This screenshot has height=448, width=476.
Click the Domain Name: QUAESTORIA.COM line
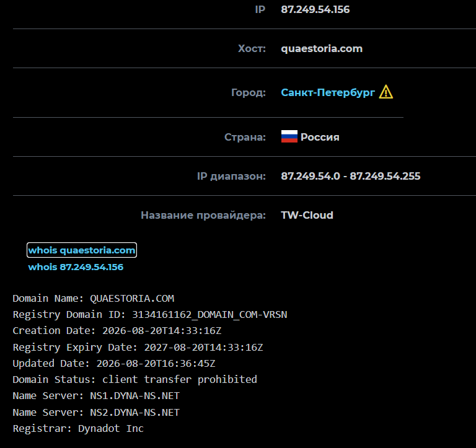[94, 299]
